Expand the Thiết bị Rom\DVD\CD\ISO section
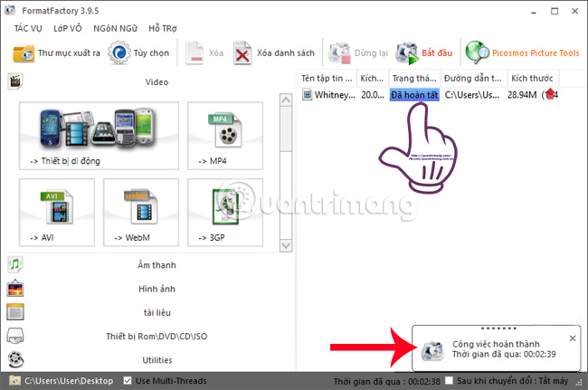 tap(156, 337)
